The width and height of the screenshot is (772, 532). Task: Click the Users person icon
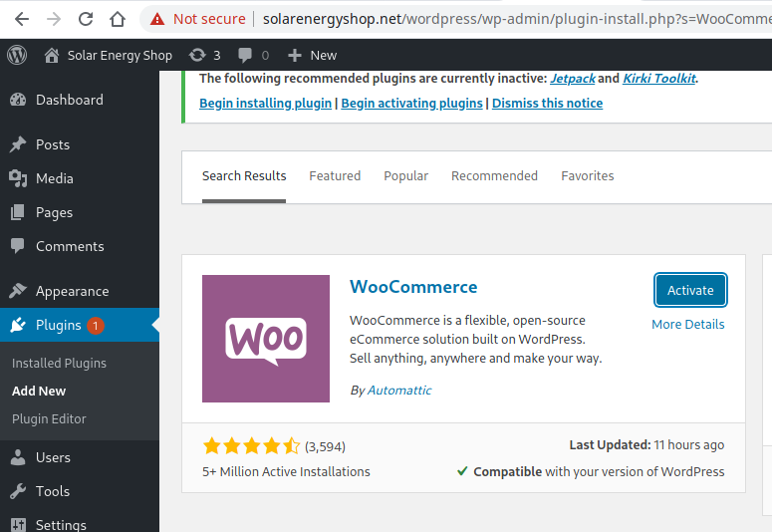[x=18, y=457]
